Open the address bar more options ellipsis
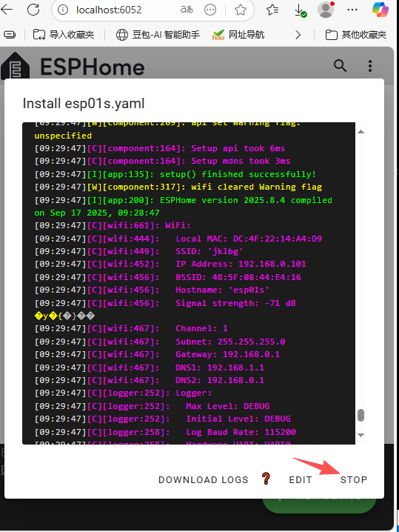399x532 pixels. pos(210,10)
